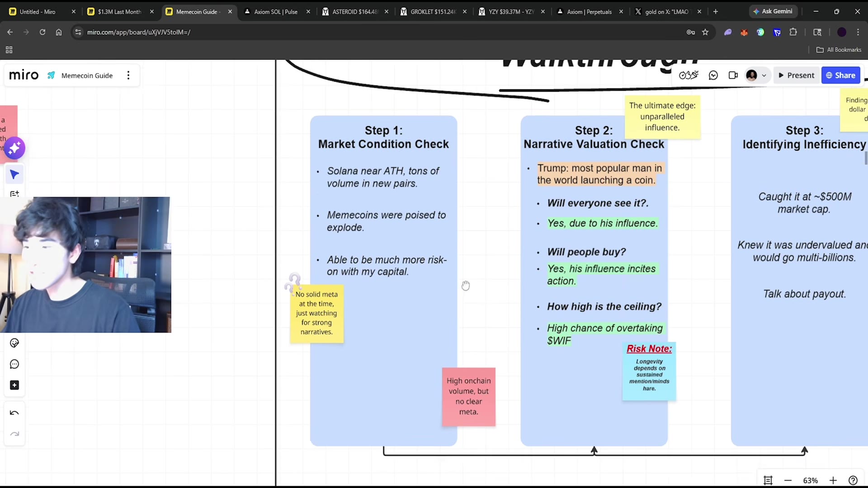Switch to Axiom SOL | Pulse tab
This screenshot has height=488, width=868.
(276, 12)
